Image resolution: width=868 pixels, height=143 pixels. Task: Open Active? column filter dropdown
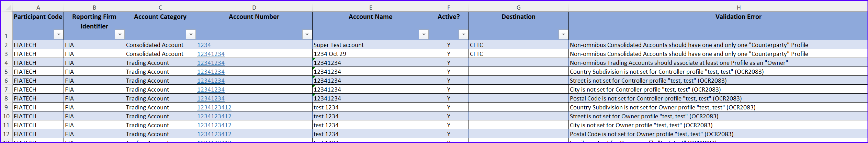463,34
